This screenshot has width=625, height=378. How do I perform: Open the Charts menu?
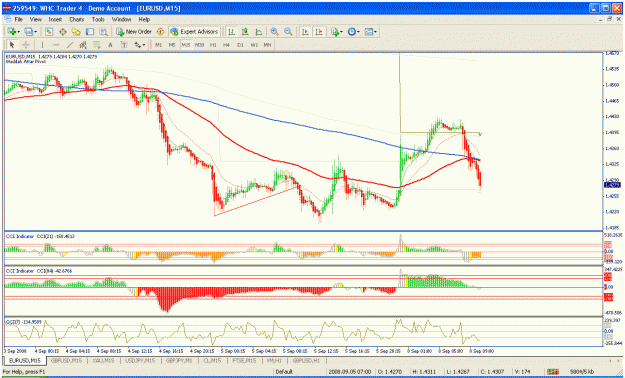(77, 19)
